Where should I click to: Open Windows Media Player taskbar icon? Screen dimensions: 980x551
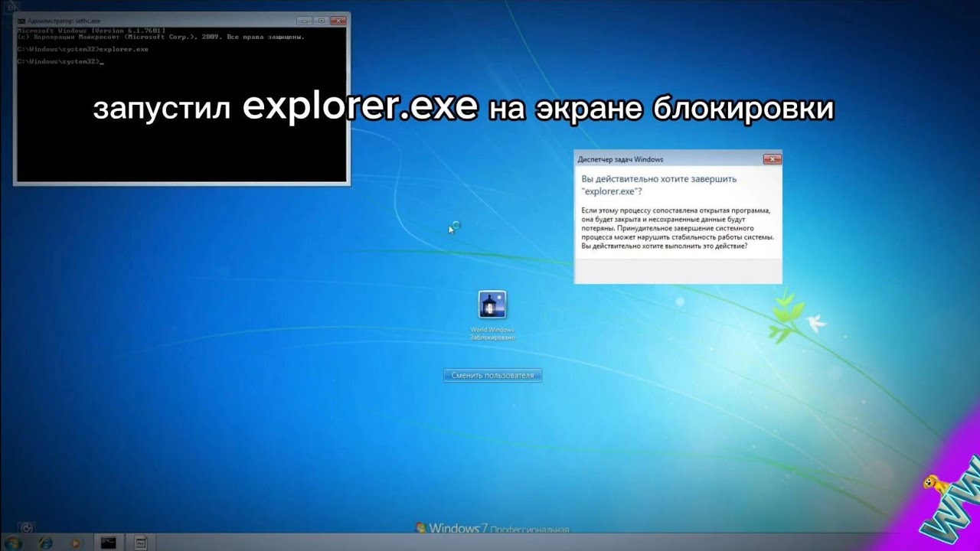(x=76, y=543)
